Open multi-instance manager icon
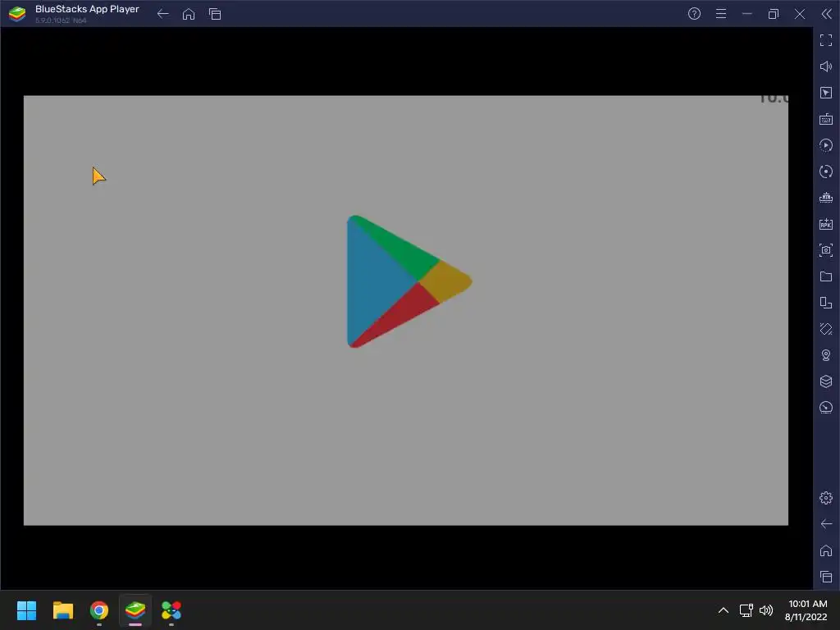 pyautogui.click(x=826, y=381)
